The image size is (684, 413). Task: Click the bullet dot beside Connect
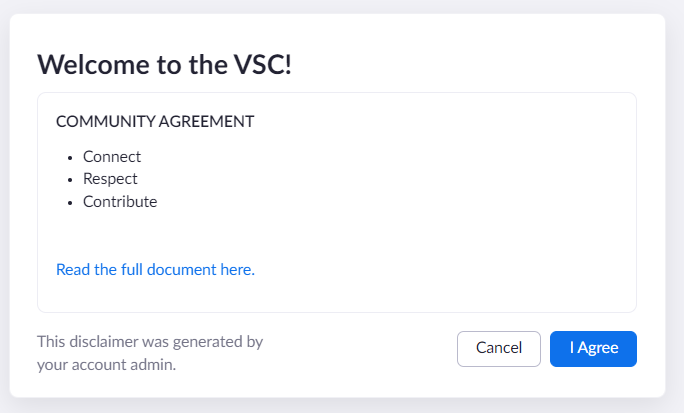70,158
